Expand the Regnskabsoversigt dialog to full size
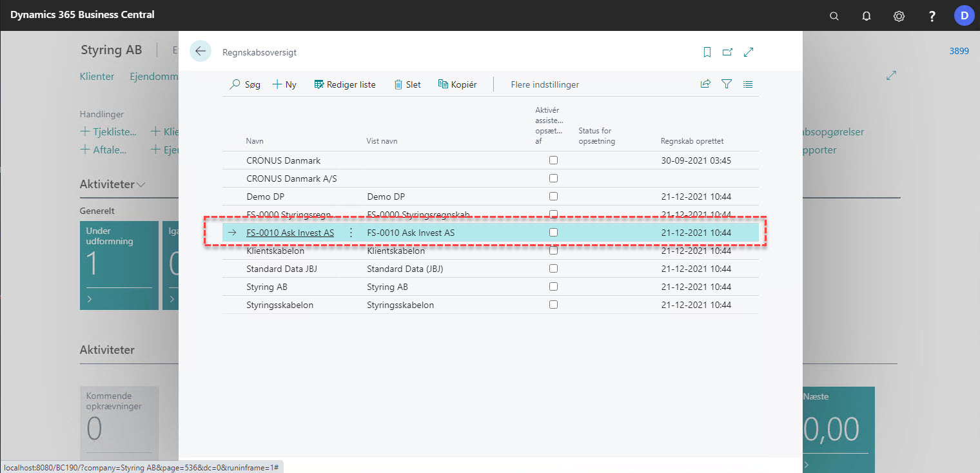 [x=749, y=52]
